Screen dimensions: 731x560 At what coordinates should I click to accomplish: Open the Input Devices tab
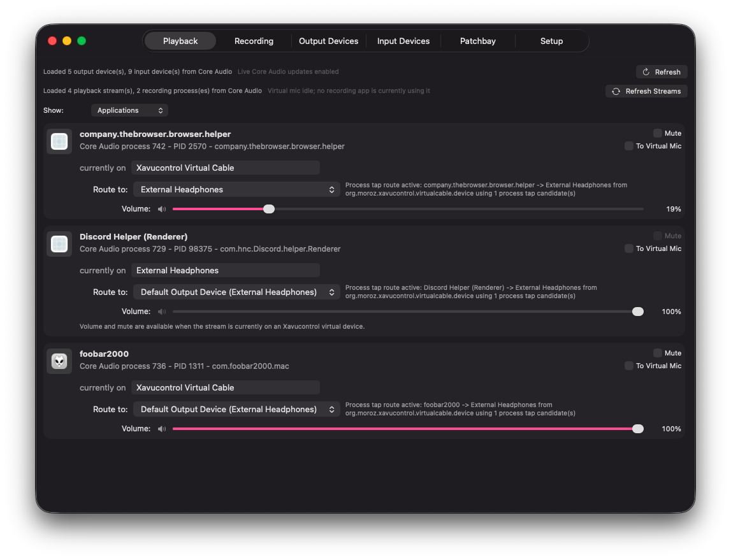pyautogui.click(x=403, y=41)
